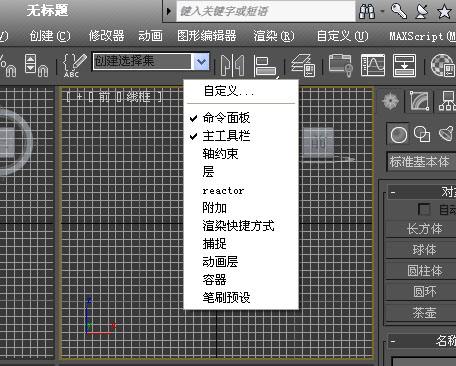
Task: Click the object name field under 名称
Action: [424, 362]
